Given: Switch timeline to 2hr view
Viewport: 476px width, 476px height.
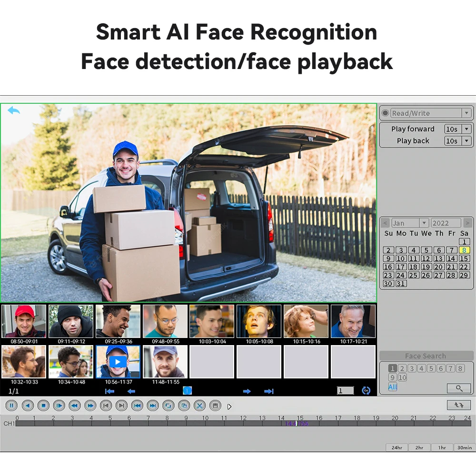Looking at the screenshot, I should [x=419, y=447].
